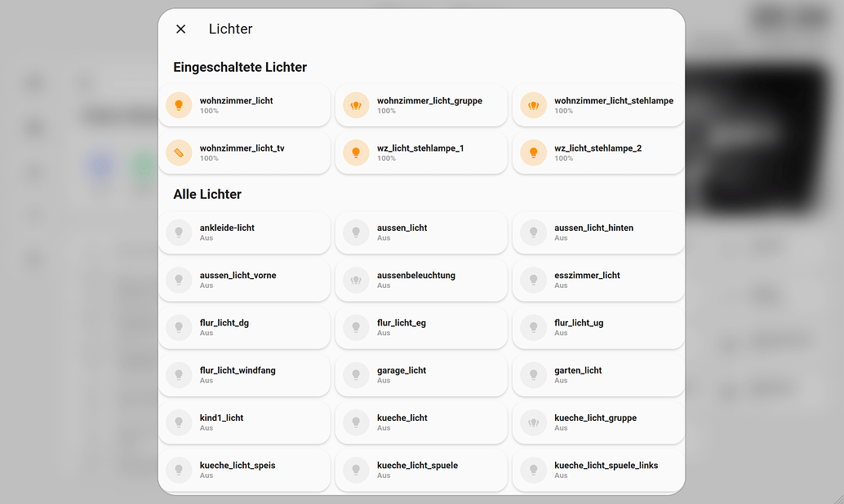Click the wohnzimmer_licht bulb icon
The height and width of the screenshot is (504, 844).
pos(179,105)
